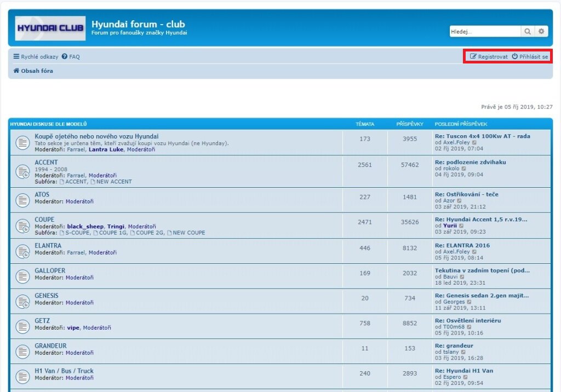View latest post icon next to Axel.Foley Tuscon
The image size is (561, 392).
(474, 143)
